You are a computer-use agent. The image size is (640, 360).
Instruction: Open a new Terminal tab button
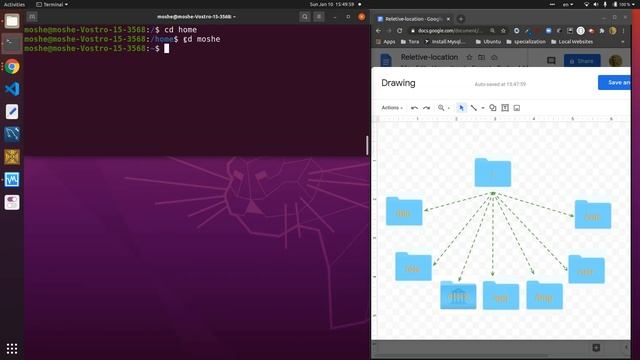click(32, 17)
